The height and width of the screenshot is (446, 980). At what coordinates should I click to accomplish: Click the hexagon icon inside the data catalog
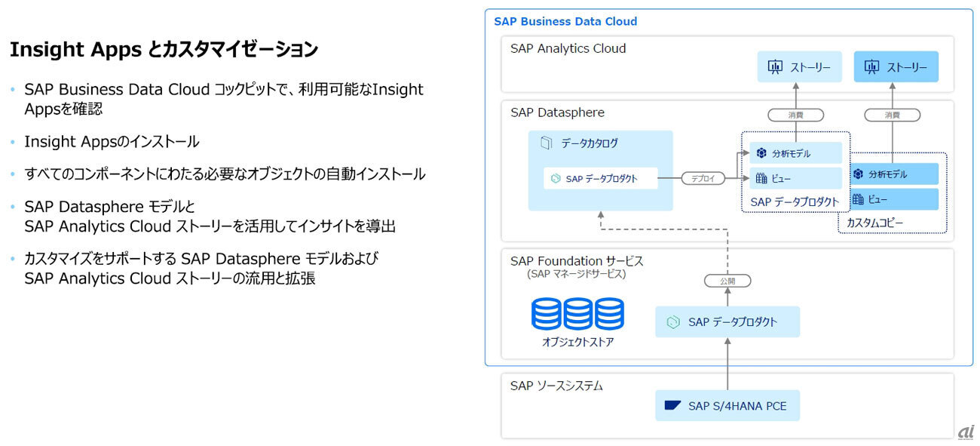pos(556,179)
